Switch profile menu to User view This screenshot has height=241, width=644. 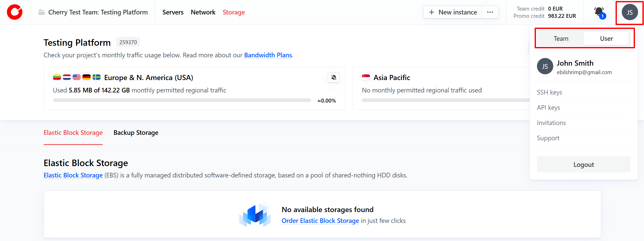click(606, 38)
